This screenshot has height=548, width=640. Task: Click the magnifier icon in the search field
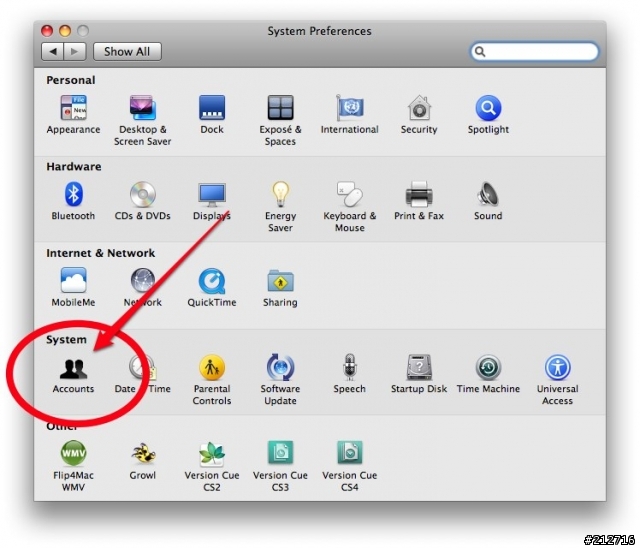(x=480, y=51)
